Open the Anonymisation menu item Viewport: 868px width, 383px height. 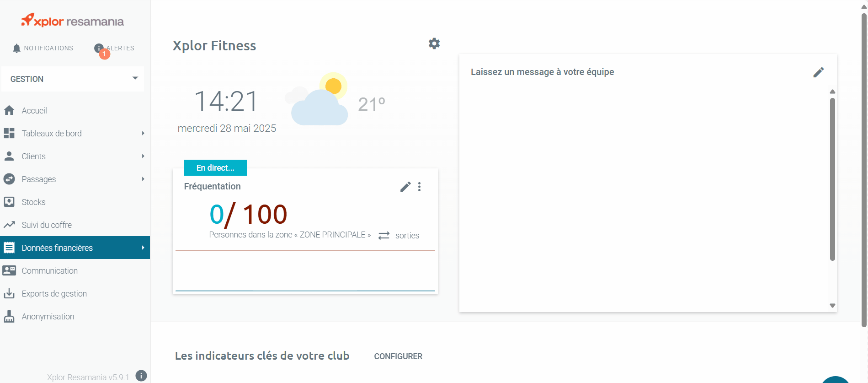point(75,316)
